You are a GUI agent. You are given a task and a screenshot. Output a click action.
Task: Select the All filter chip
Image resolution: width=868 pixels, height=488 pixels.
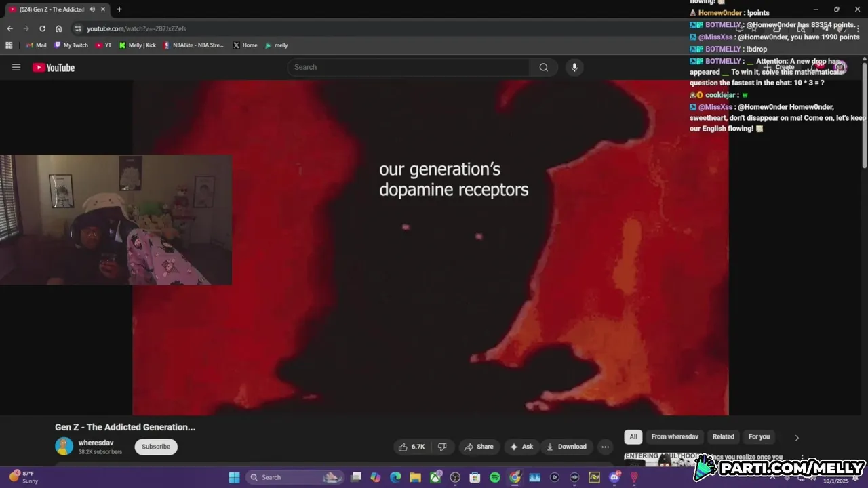pos(633,436)
